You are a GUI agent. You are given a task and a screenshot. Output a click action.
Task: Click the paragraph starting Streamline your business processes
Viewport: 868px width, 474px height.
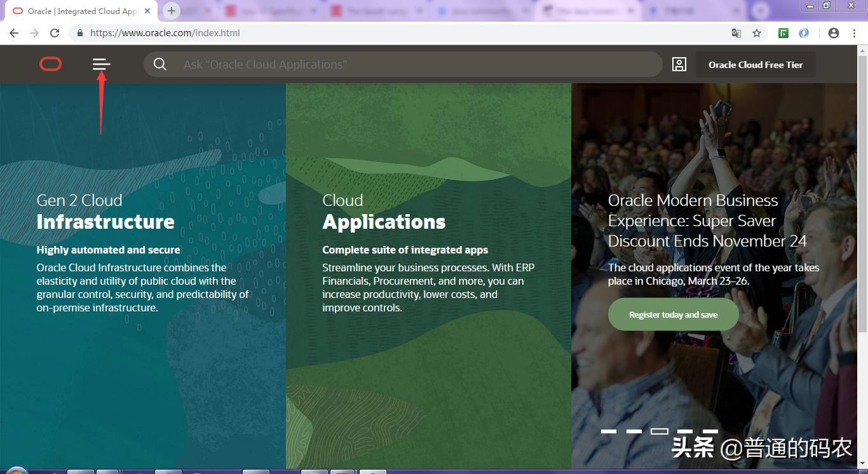tap(428, 288)
